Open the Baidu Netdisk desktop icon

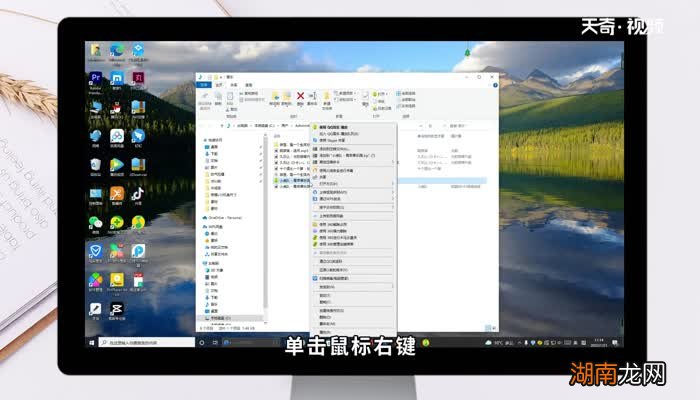point(117,136)
